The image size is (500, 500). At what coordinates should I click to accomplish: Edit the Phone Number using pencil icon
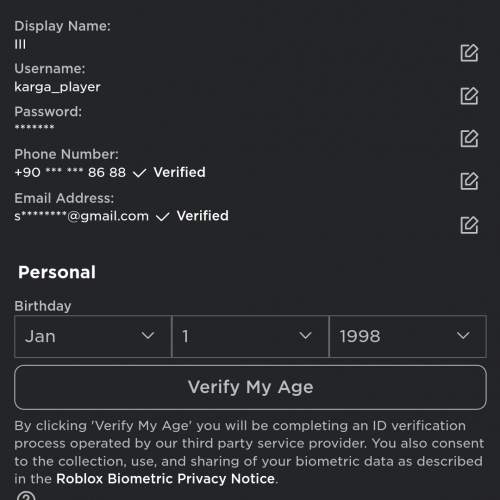(x=469, y=181)
